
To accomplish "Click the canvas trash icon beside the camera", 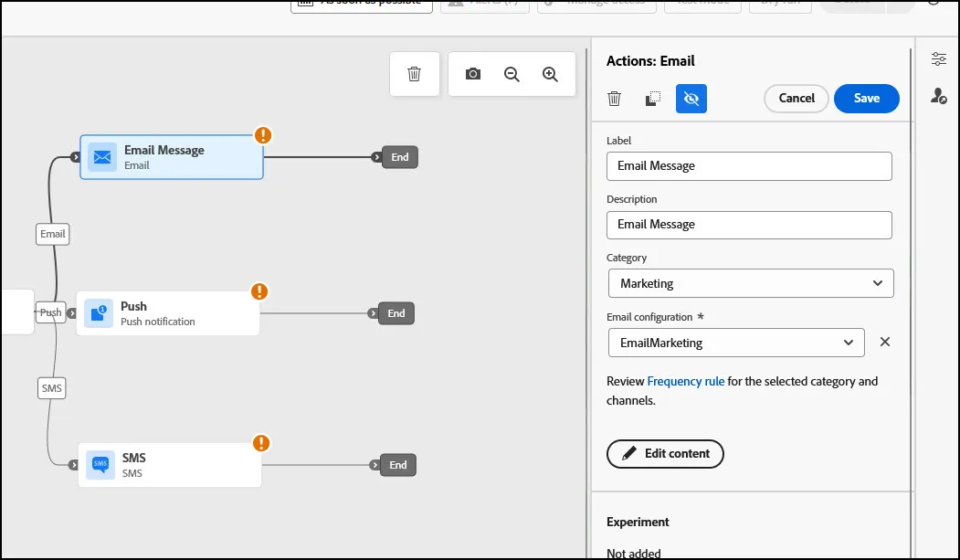I will [x=415, y=74].
